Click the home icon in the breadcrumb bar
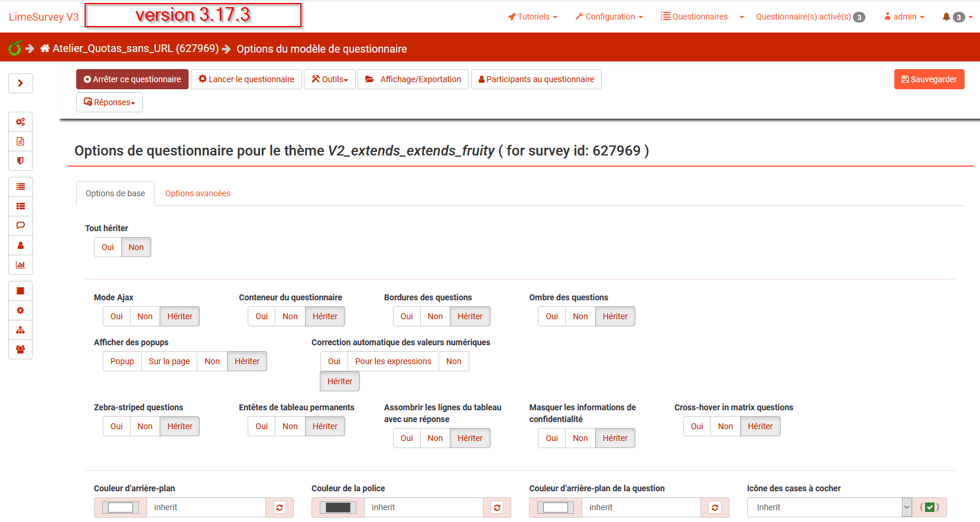This screenshot has width=980, height=522. pyautogui.click(x=45, y=48)
